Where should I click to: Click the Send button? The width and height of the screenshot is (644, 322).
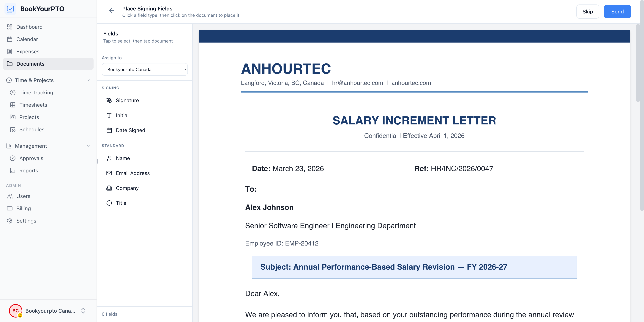click(617, 11)
